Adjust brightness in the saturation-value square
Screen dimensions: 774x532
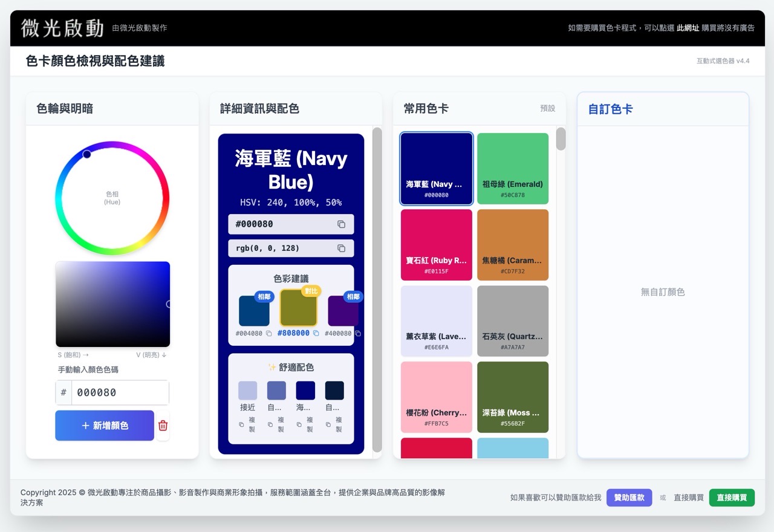(x=112, y=304)
